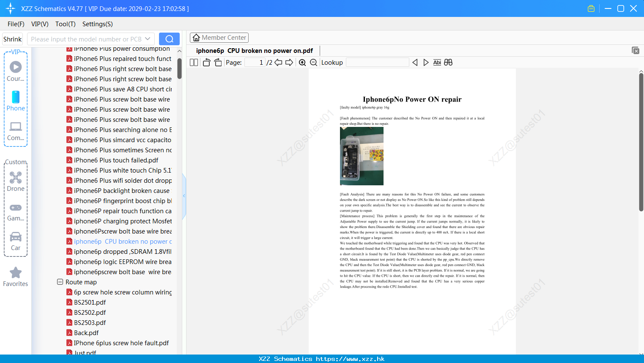Select the iphone6p CPU broken no power on.pdf tab

pyautogui.click(x=255, y=51)
